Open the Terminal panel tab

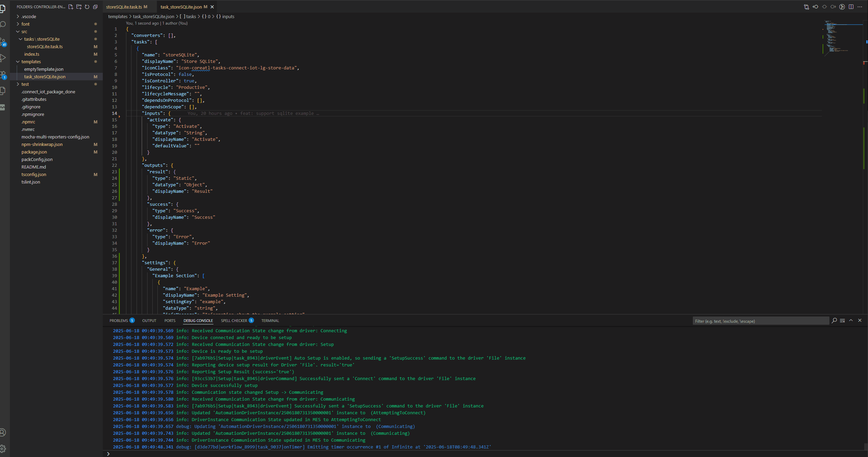270,321
